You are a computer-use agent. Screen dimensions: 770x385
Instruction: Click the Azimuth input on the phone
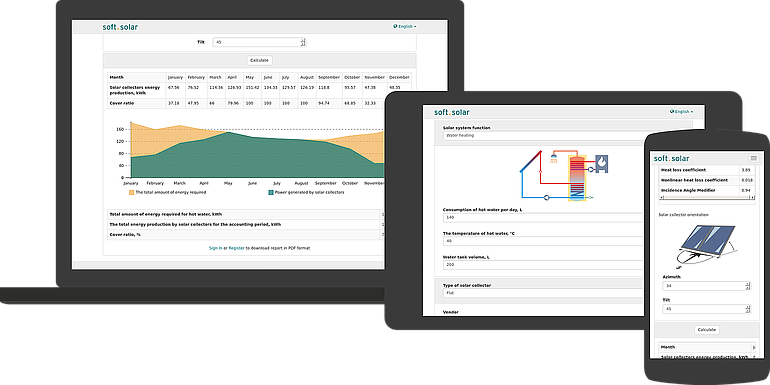pyautogui.click(x=706, y=286)
